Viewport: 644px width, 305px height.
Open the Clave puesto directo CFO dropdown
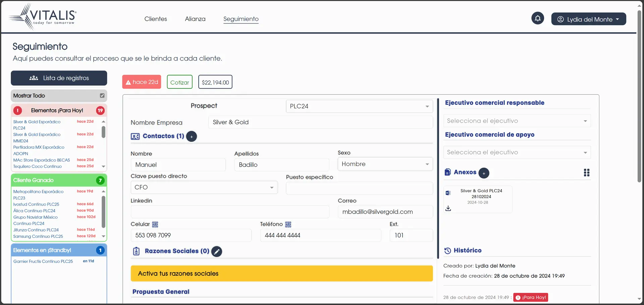(204, 187)
